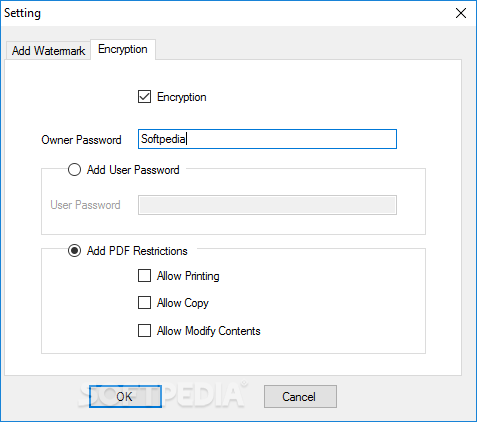The image size is (477, 422).
Task: Confirm settings with the OK button
Action: pyautogui.click(x=125, y=397)
